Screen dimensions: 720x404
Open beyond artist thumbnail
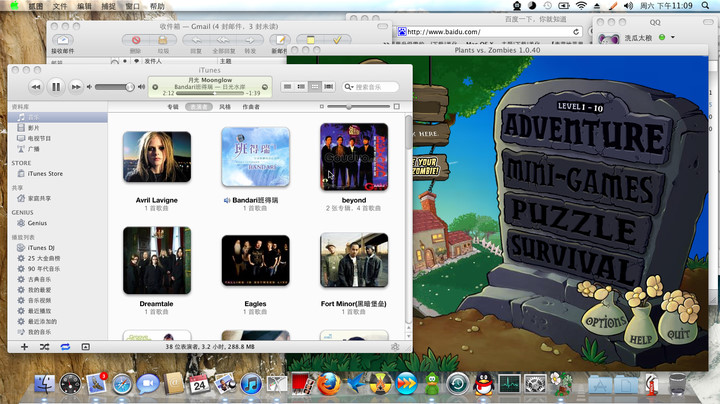[x=354, y=157]
